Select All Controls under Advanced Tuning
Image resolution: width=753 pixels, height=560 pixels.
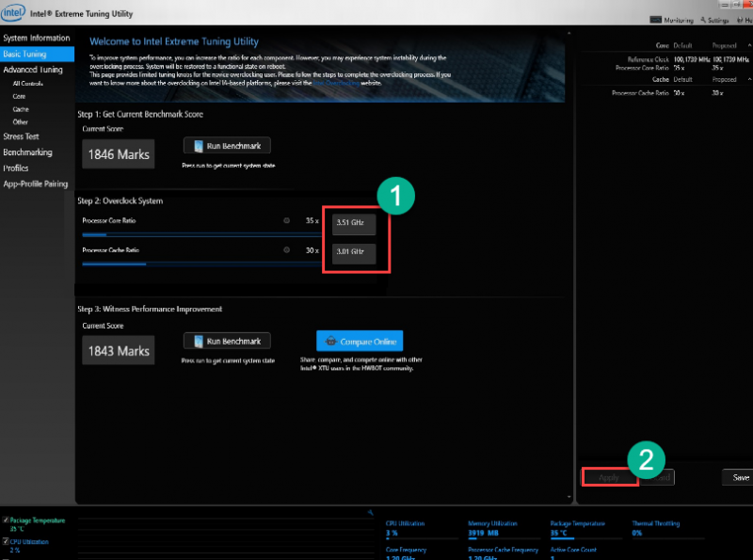28,84
